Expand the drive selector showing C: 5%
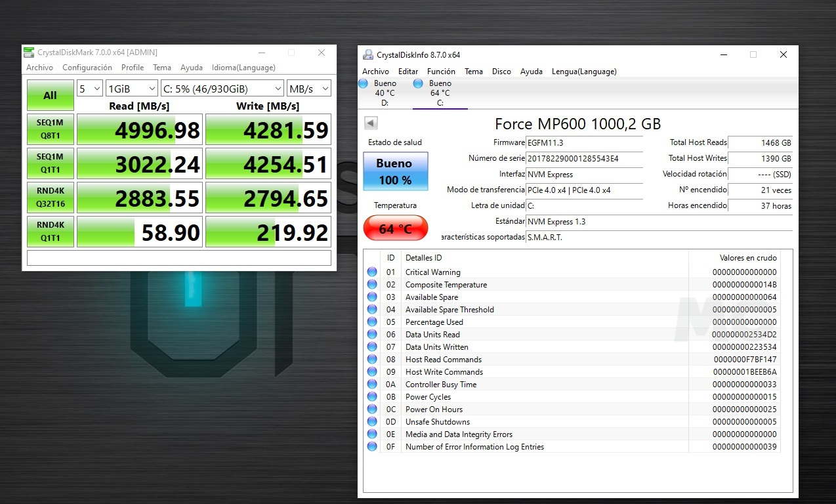 pyautogui.click(x=222, y=89)
